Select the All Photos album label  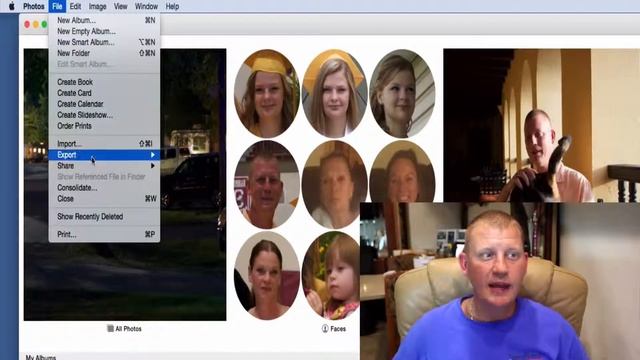[128, 329]
